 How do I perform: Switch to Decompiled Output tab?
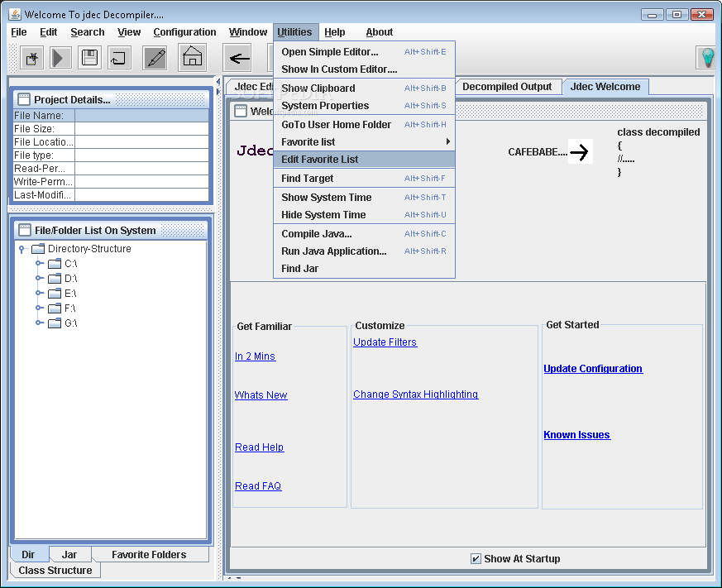click(x=507, y=87)
